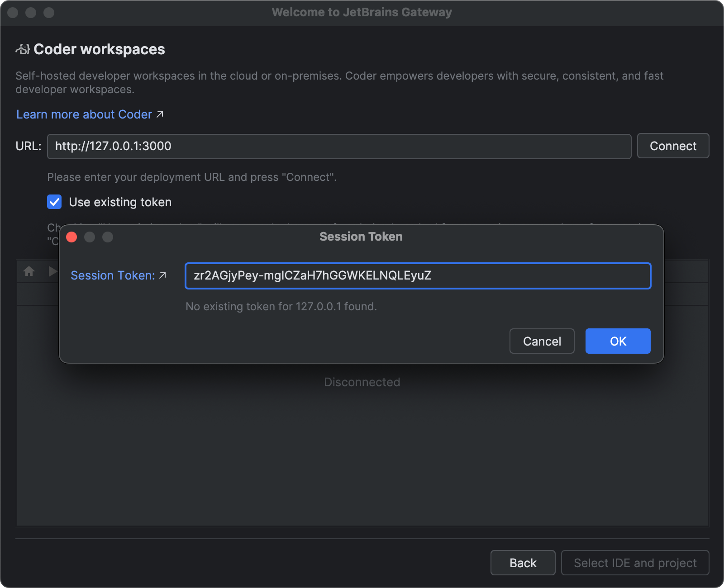724x588 pixels.
Task: Uncheck the Use existing token checkbox
Action: coord(54,202)
